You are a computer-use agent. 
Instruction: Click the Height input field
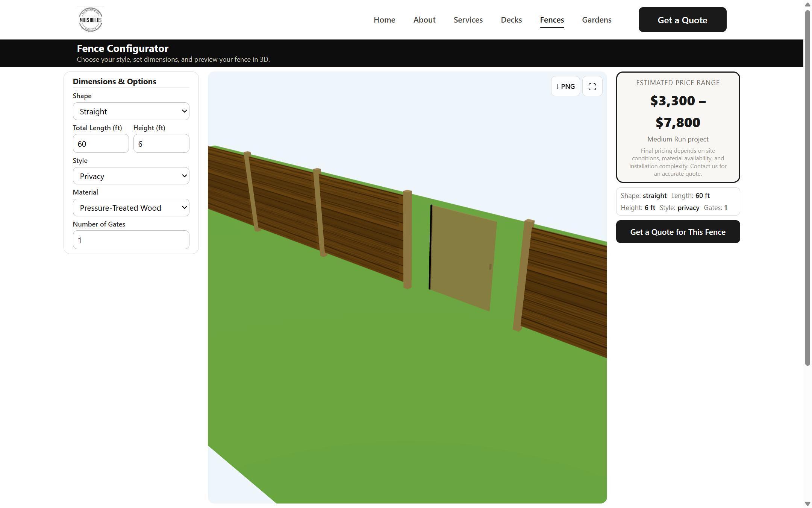[161, 144]
